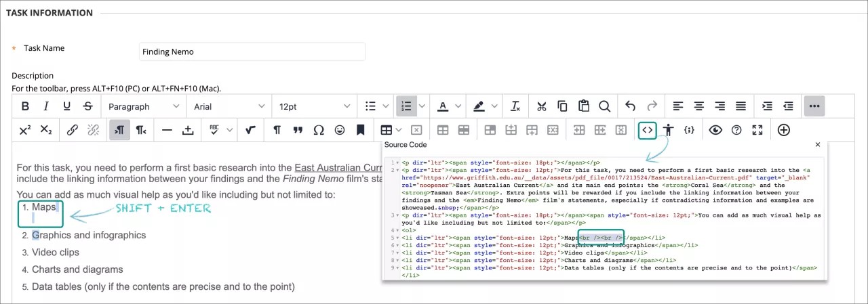Toggle left-to-right text direction

point(119,130)
